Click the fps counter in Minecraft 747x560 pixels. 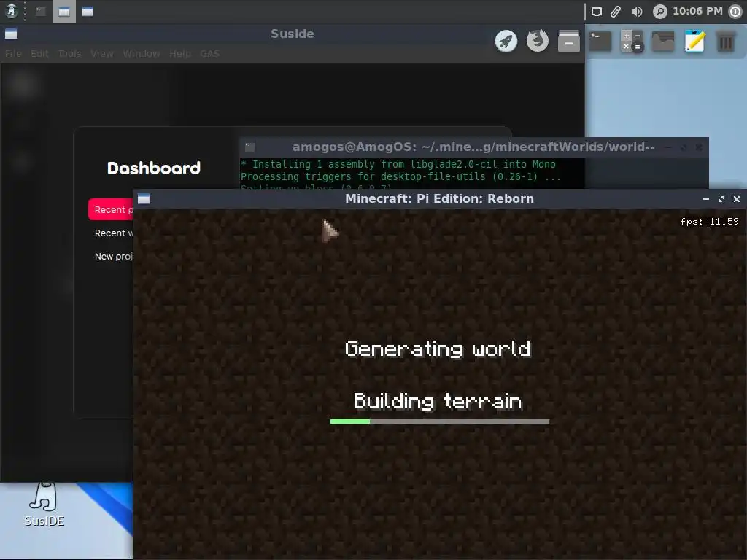(709, 222)
